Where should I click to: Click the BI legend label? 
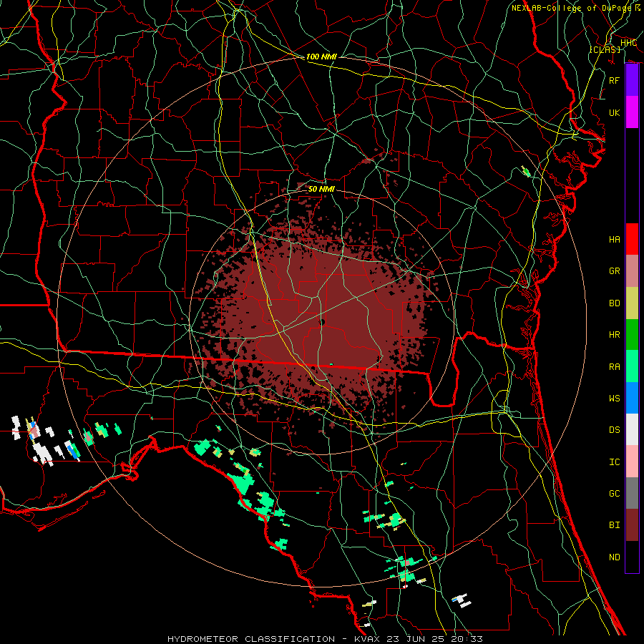(x=615, y=525)
